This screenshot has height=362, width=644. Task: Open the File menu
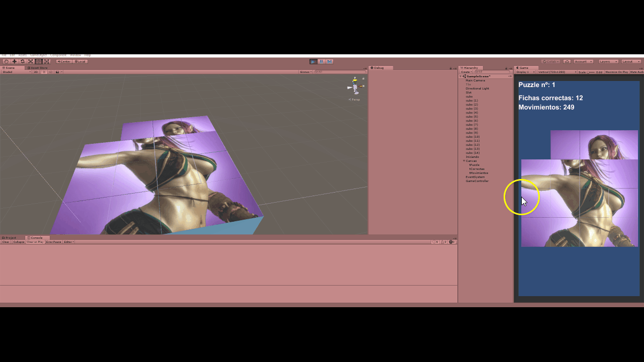coord(4,55)
